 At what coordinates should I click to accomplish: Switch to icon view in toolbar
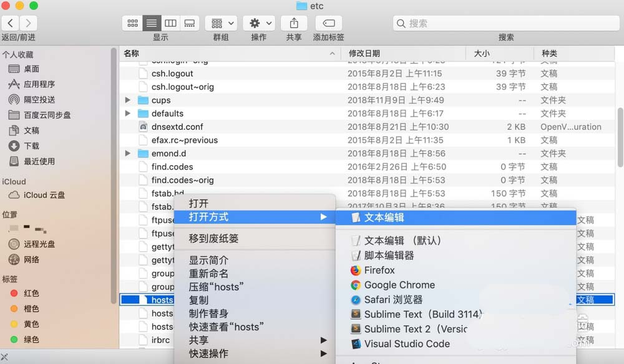[x=133, y=23]
